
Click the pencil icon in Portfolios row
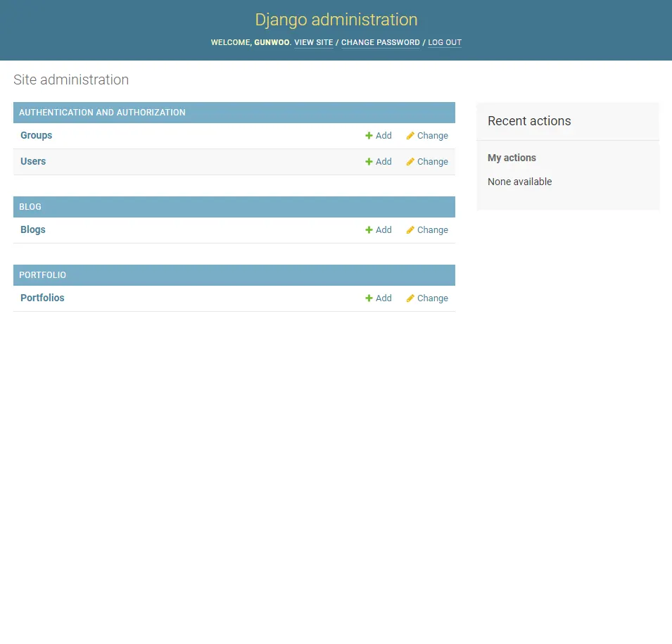click(x=410, y=298)
